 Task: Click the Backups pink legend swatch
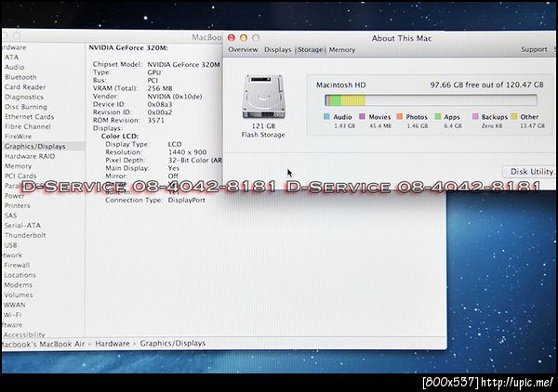[475, 116]
